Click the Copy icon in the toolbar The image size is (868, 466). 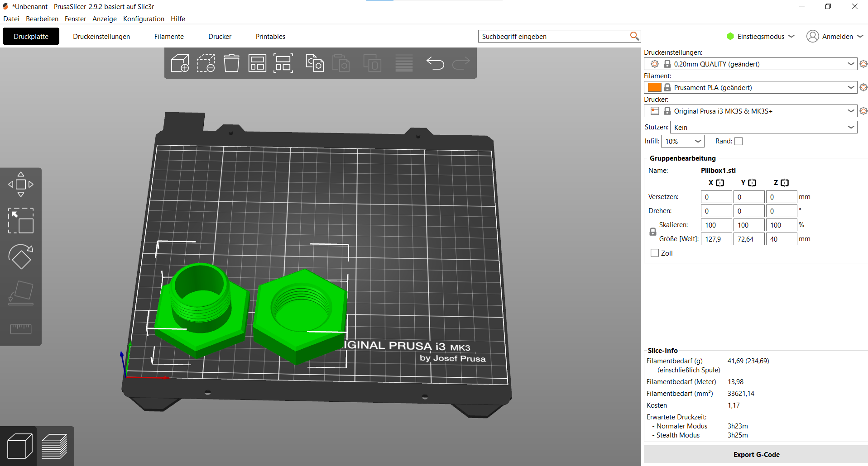[315, 63]
